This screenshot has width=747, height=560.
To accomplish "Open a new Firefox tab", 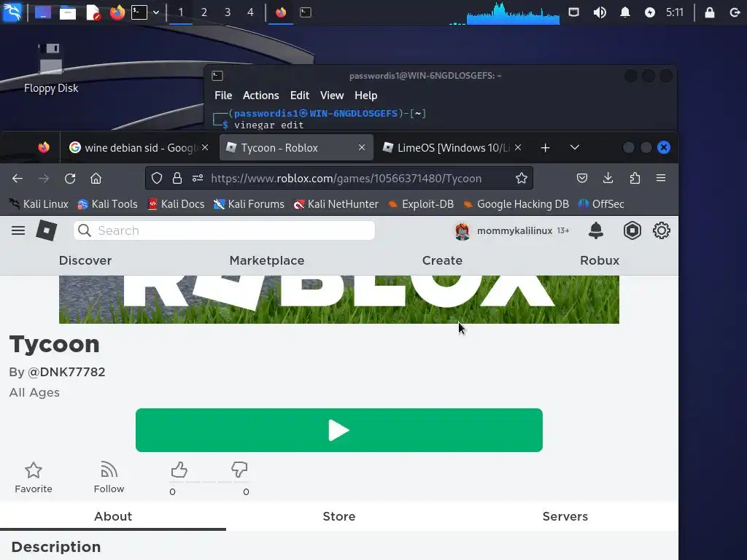I will click(x=546, y=147).
